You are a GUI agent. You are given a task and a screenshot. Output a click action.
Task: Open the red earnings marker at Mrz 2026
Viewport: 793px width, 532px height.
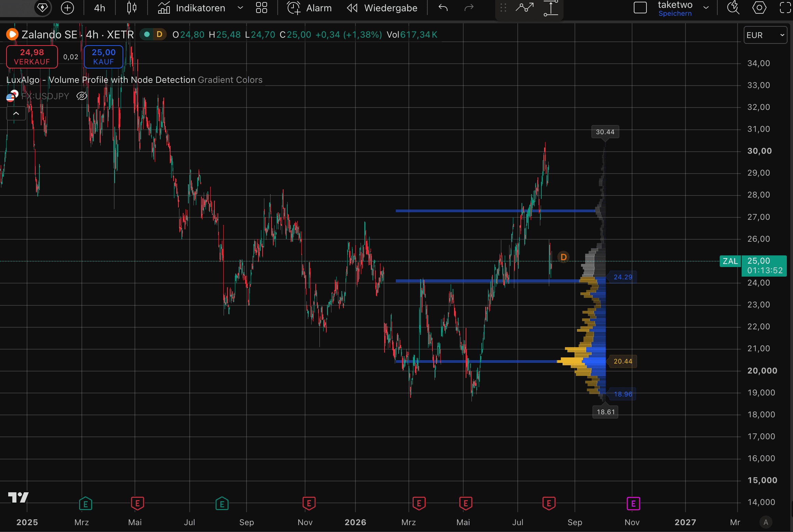point(419,504)
